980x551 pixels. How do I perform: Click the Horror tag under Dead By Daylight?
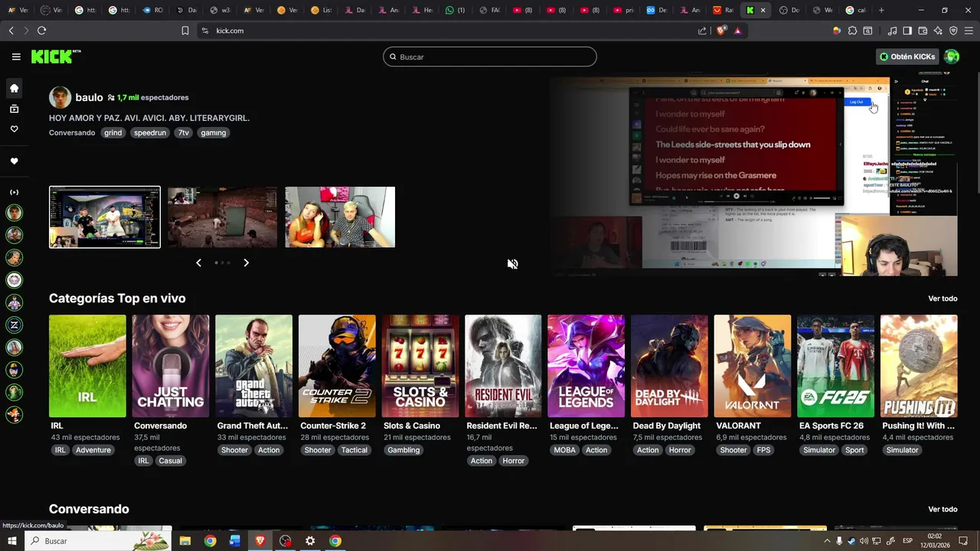pos(680,450)
